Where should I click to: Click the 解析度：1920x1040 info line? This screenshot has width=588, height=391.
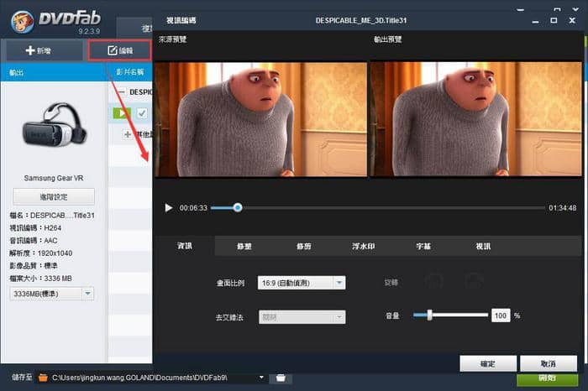point(41,253)
